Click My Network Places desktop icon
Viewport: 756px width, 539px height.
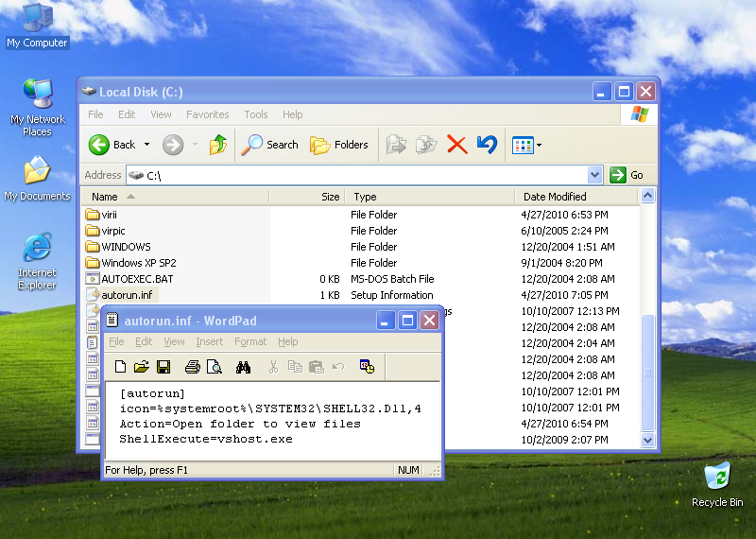(x=37, y=108)
